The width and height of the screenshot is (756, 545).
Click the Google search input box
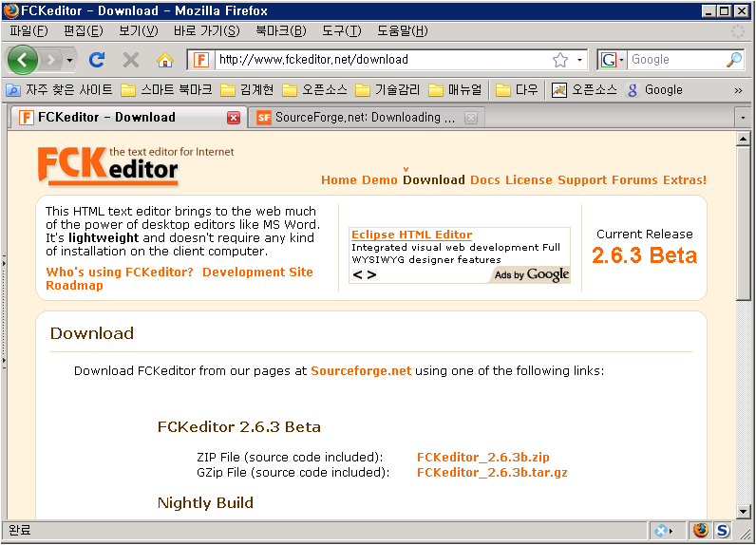(676, 60)
